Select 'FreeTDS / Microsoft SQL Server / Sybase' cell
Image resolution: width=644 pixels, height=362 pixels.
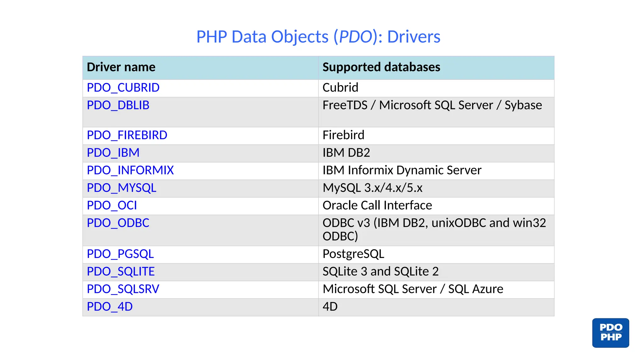click(x=436, y=112)
